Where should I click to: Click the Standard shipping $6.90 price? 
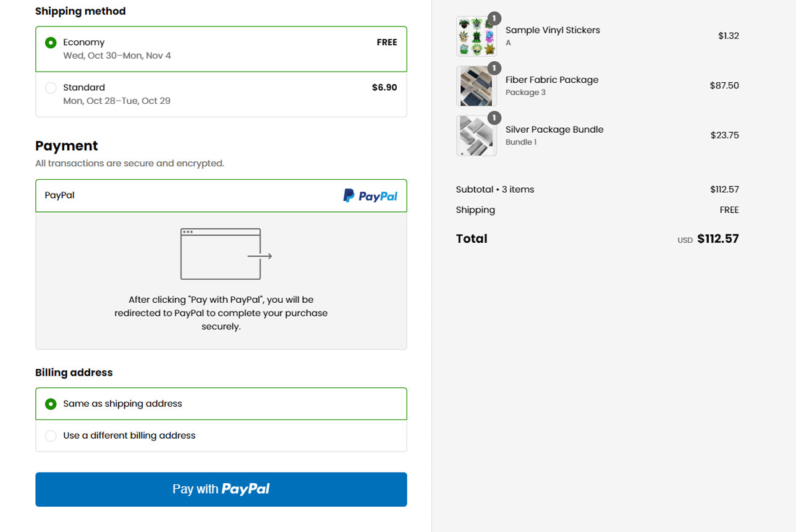[x=384, y=88]
